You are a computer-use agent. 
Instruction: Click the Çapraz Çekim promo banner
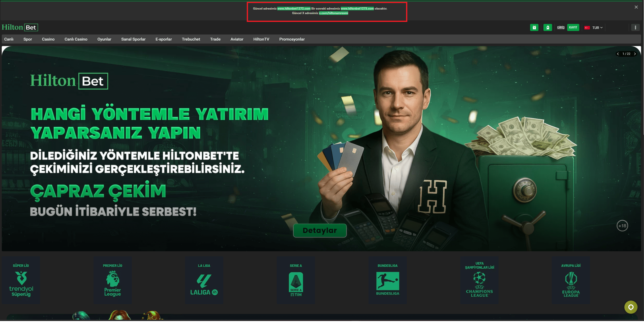pyautogui.click(x=321, y=149)
